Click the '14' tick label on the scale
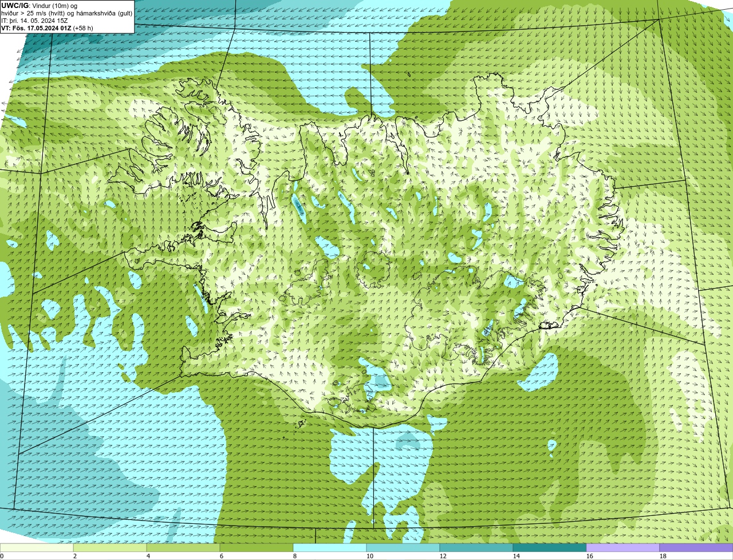Screen dimensions: 733x560 point(516,556)
